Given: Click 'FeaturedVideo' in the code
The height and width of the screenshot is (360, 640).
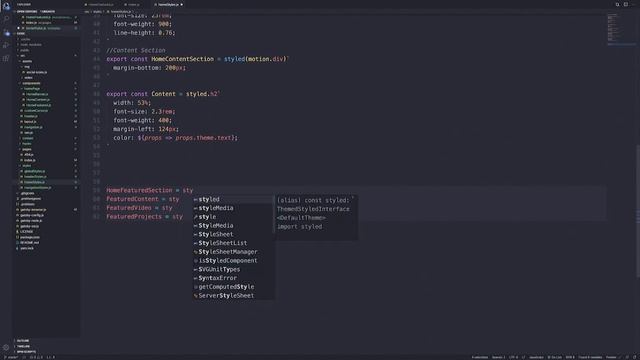Looking at the screenshot, I should [129, 208].
